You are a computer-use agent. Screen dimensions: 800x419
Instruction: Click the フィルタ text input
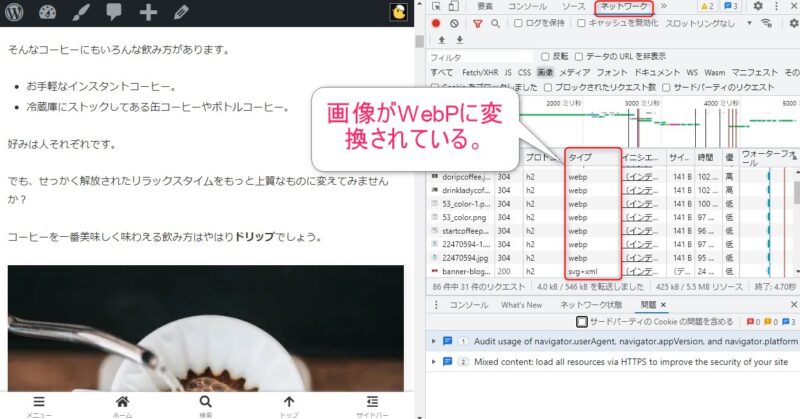480,57
